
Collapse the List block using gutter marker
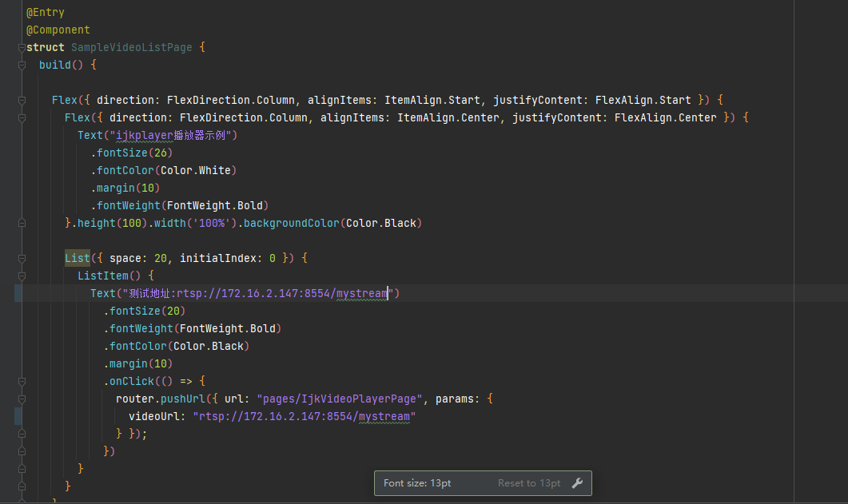[20, 259]
